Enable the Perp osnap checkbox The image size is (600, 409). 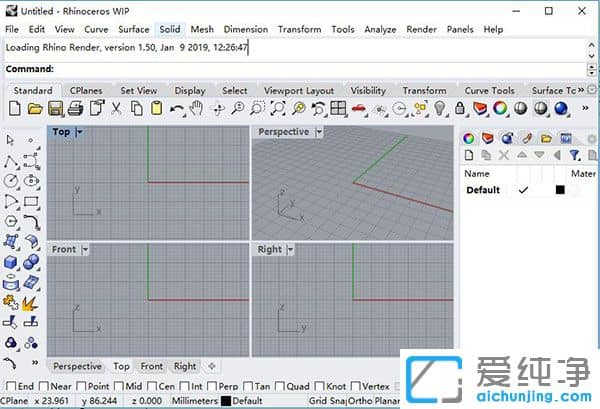(x=212, y=386)
